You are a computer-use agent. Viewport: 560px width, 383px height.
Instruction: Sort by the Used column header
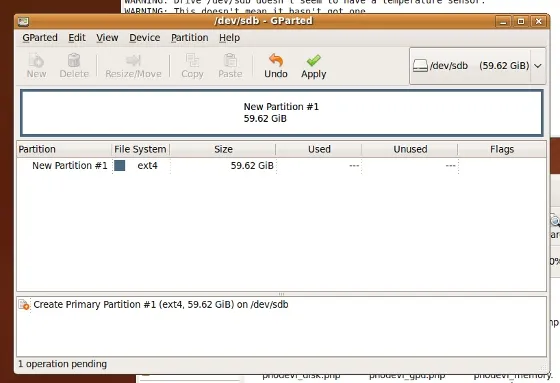click(319, 149)
